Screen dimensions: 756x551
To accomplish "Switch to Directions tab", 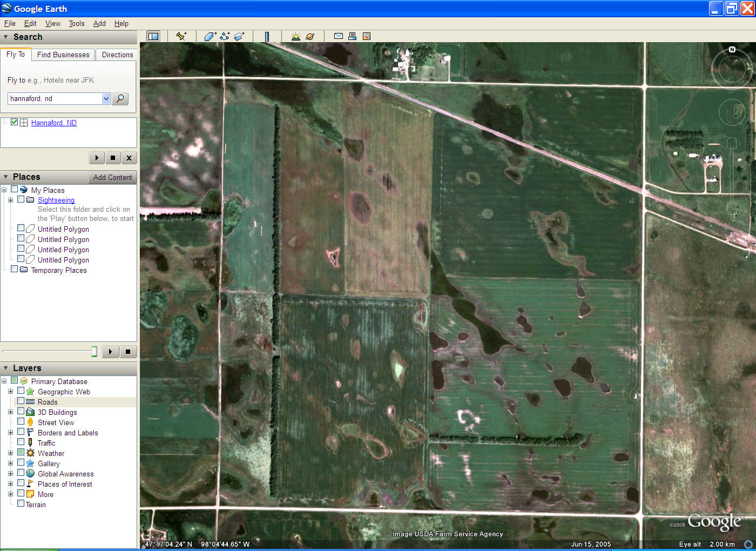I will 117,55.
